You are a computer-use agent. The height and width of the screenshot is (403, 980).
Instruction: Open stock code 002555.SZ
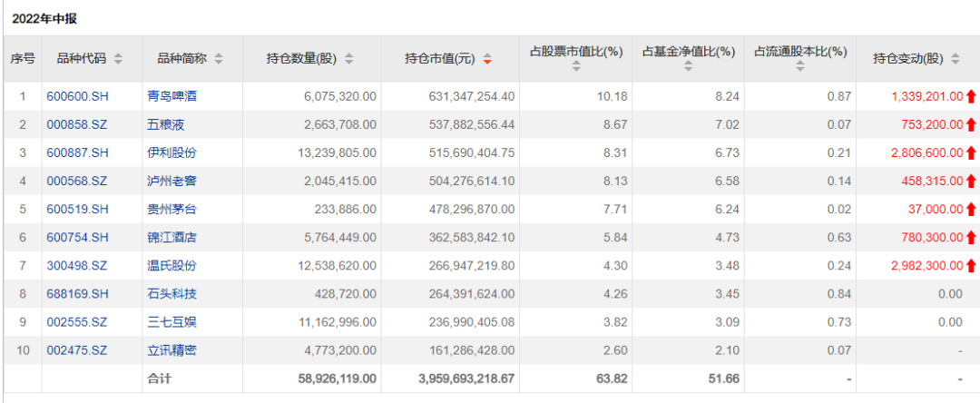point(77,322)
